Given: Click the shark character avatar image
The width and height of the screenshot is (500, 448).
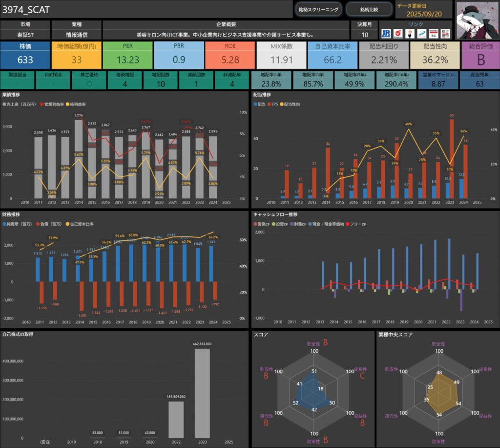Looking at the screenshot, I should pos(477,20).
